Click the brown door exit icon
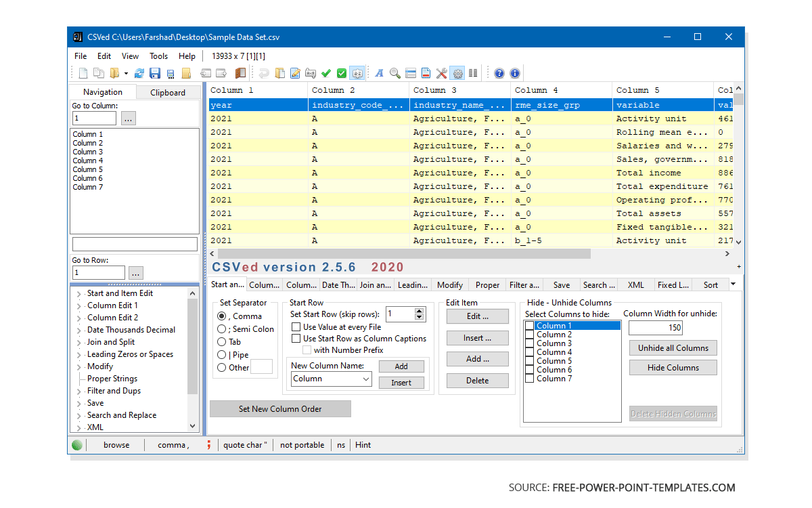This screenshot has width=812, height=508. tap(240, 73)
